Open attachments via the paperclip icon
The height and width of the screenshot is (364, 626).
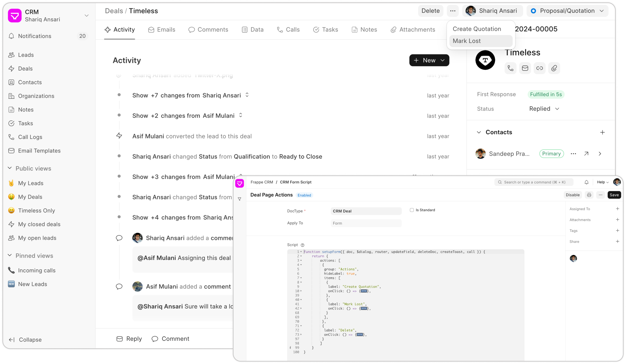pos(554,68)
